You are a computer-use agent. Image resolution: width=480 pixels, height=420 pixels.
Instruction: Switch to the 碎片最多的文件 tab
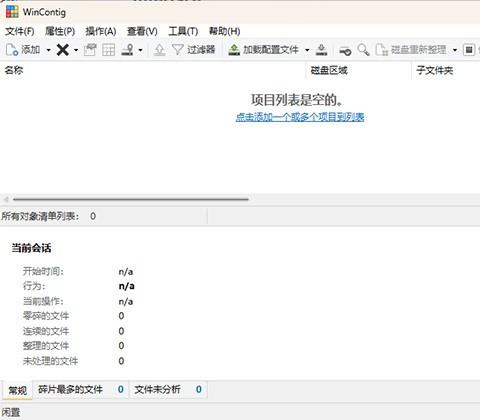pyautogui.click(x=81, y=389)
